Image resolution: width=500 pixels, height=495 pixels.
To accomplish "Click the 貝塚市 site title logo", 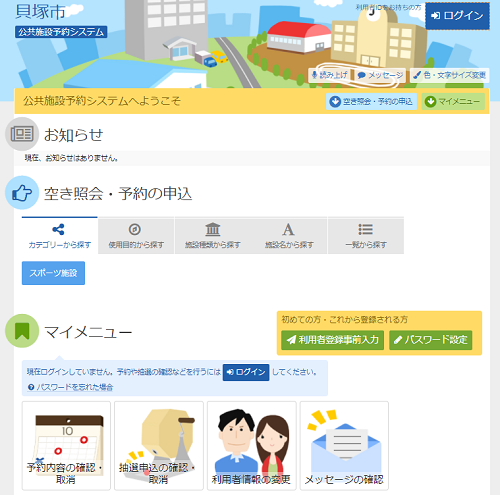I will coord(41,11).
